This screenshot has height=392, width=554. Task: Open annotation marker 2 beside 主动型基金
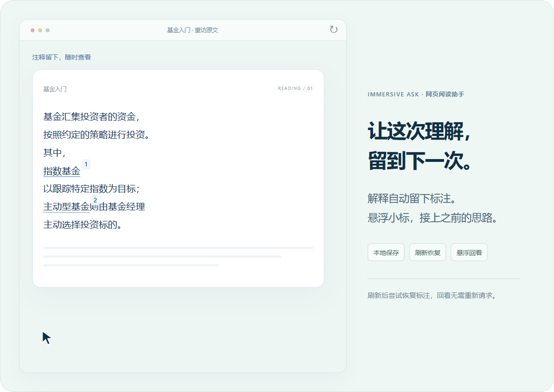pyautogui.click(x=95, y=200)
